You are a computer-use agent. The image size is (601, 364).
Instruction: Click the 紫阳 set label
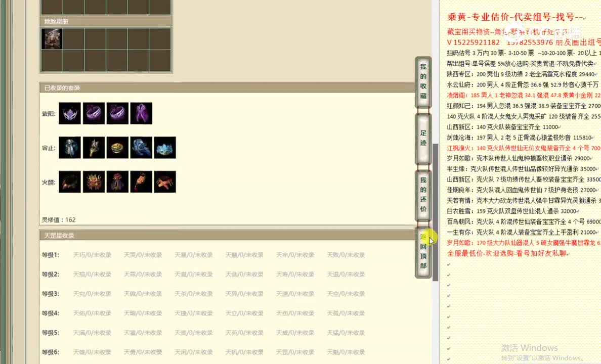coord(48,114)
